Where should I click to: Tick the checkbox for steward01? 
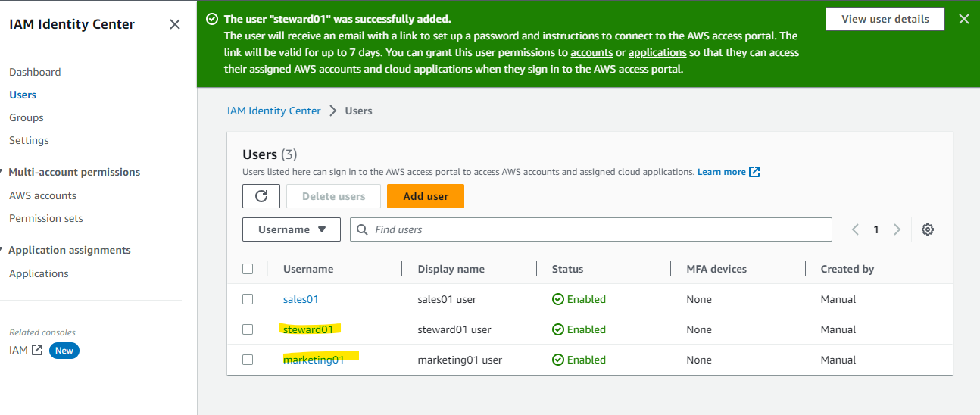click(x=248, y=329)
